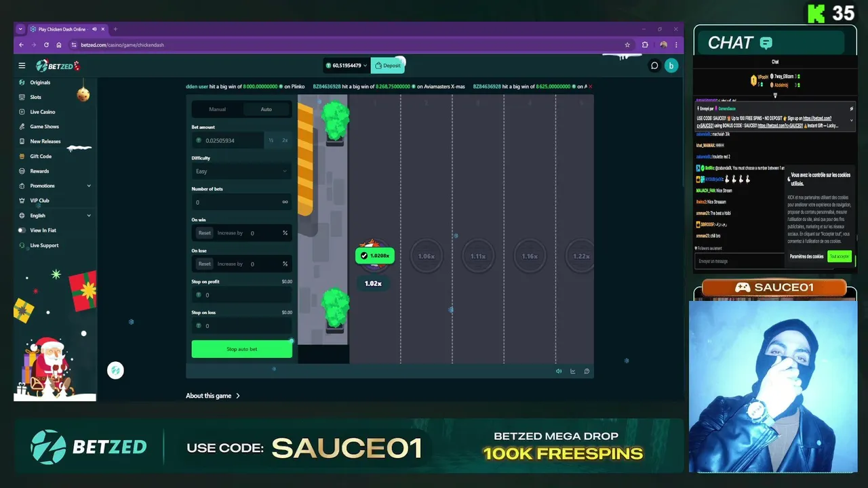Screen dimensions: 868x488
Task: Dismiss the big wins ticker
Action: [x=590, y=87]
